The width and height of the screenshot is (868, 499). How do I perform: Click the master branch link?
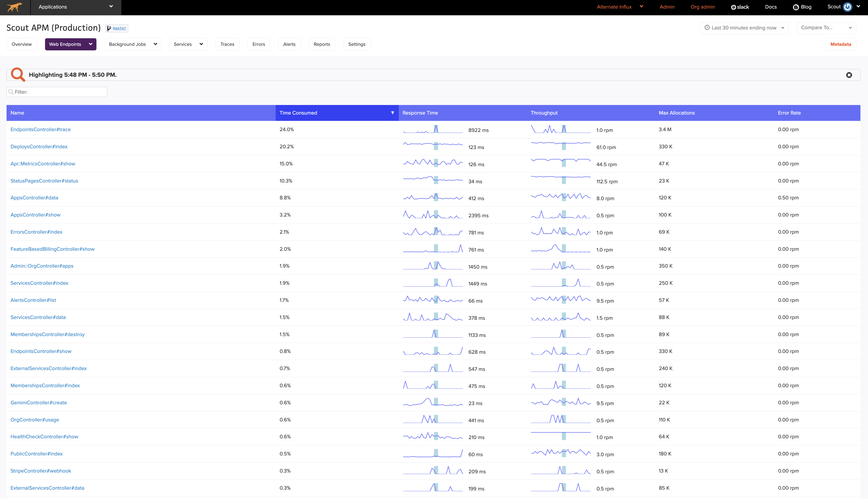120,28
